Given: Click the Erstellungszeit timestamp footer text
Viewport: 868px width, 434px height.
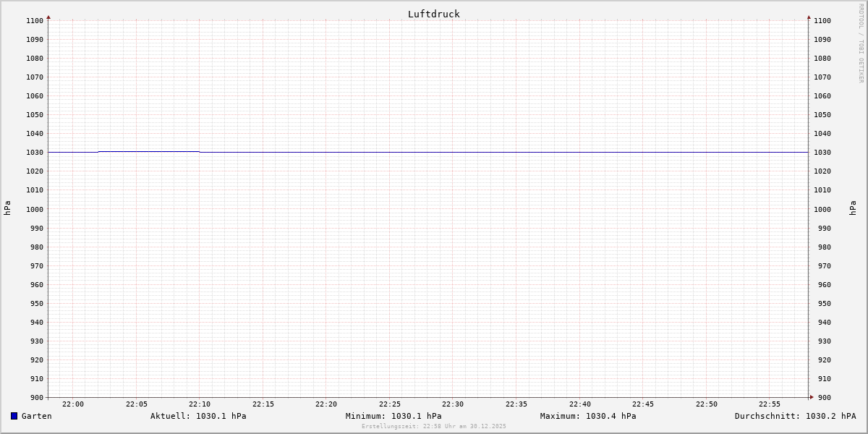Looking at the screenshot, I should pyautogui.click(x=434, y=426).
